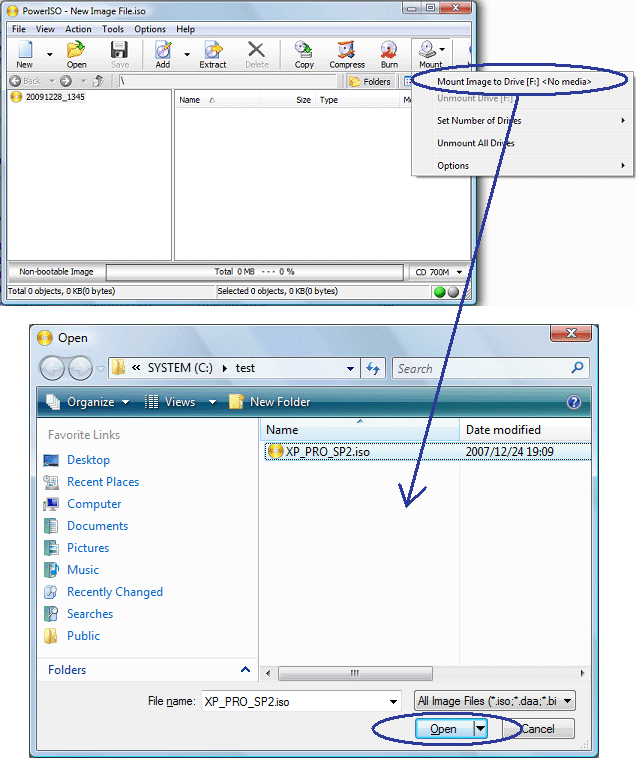Screen dimensions: 636x773
Task: Click the Add files toolbar icon
Action: [x=162, y=54]
